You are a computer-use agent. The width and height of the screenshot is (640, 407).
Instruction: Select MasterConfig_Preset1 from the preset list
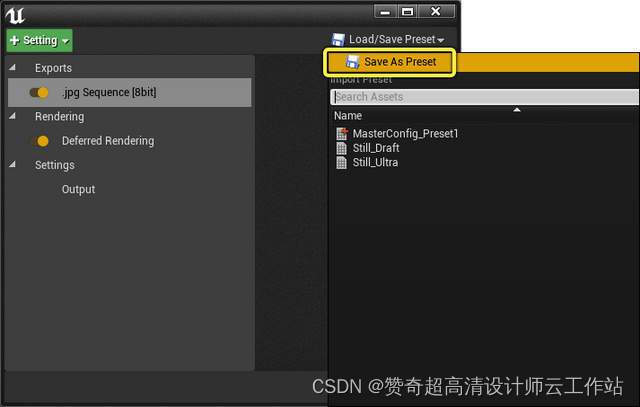[x=405, y=133]
